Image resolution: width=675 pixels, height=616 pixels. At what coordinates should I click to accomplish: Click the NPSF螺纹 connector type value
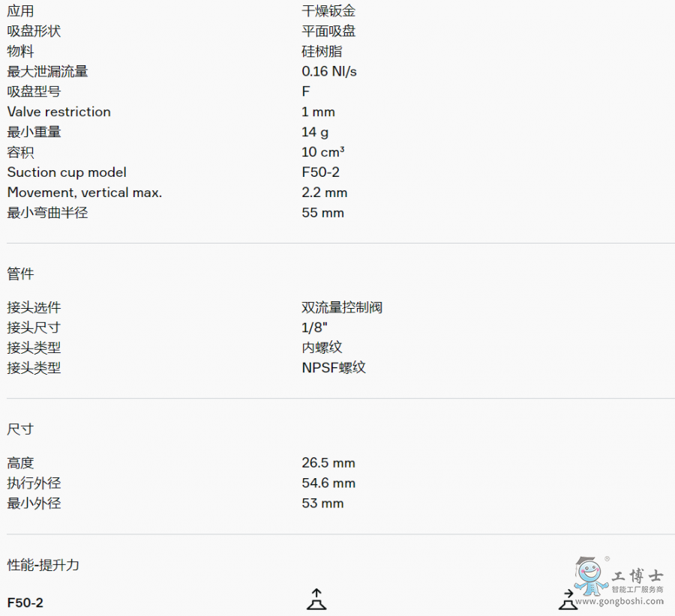tap(334, 368)
